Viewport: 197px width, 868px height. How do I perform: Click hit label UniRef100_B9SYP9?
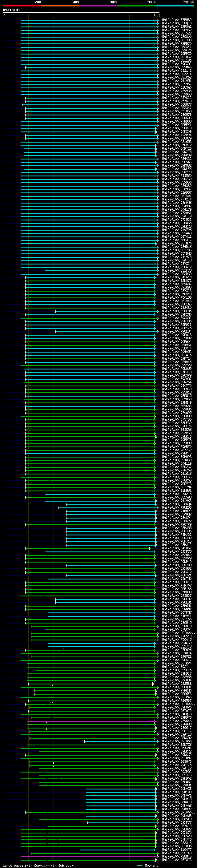coord(177,365)
